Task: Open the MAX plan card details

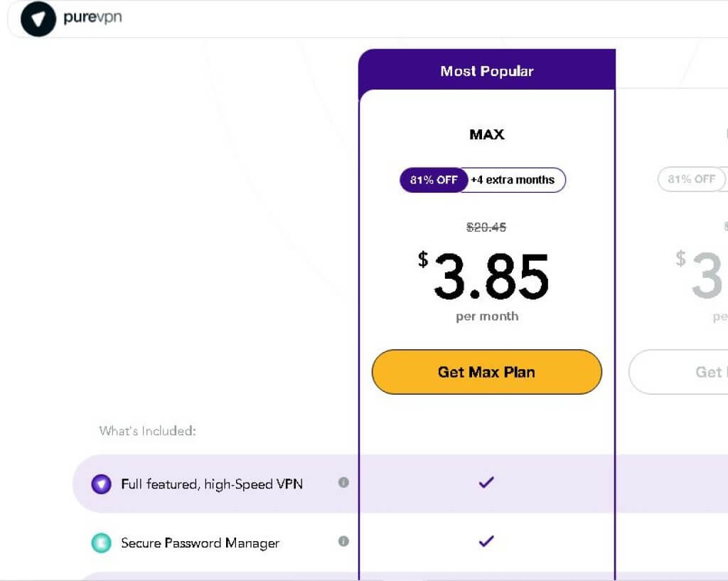Action: (486, 134)
